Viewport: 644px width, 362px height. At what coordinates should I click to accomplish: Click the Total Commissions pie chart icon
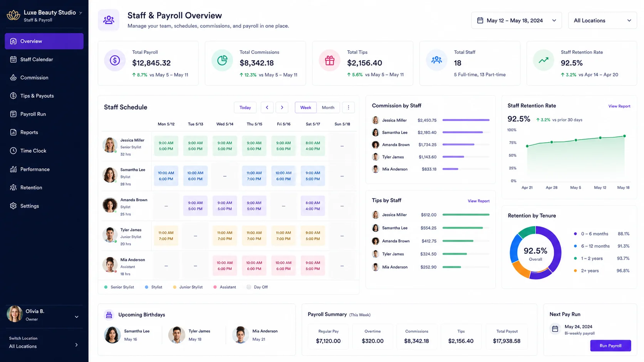[x=222, y=60]
